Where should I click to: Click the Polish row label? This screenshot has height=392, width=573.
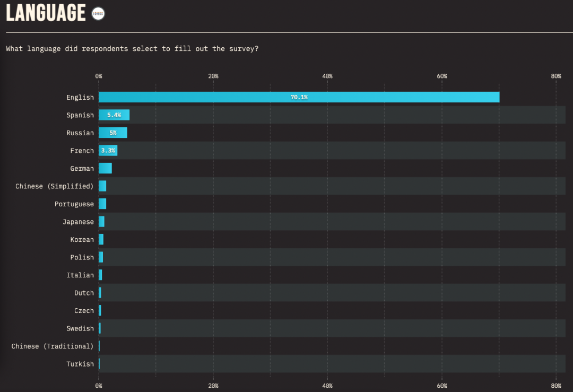click(82, 257)
